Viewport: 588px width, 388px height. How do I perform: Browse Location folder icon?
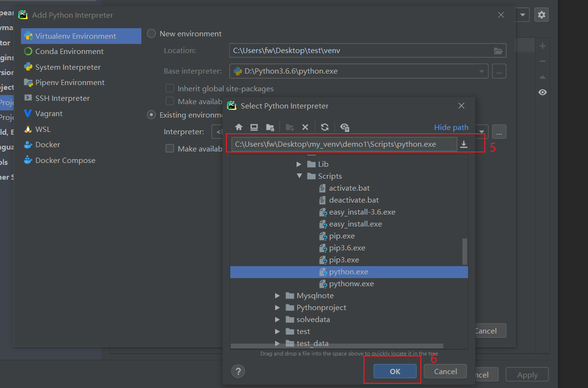(498, 51)
